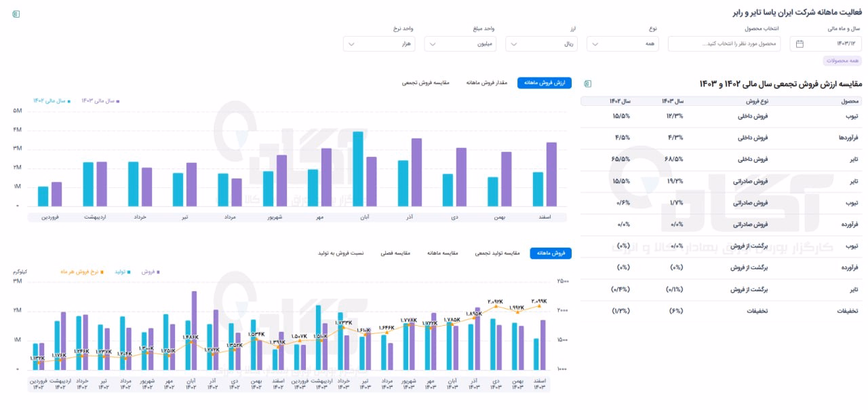
Task: Click the purple اسفند bar in the upper chart
Action: pos(551,174)
